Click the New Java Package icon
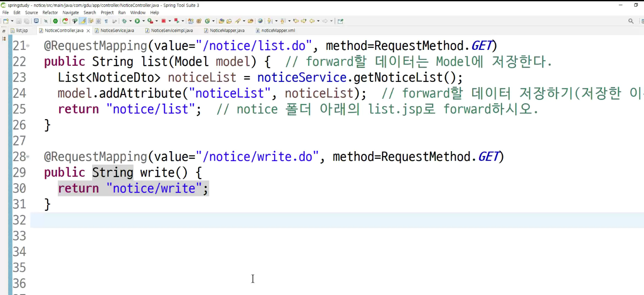This screenshot has height=295, width=644. 199,21
